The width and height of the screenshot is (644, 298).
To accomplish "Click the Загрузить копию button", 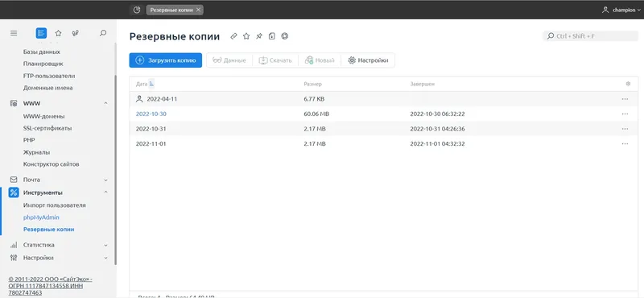I will coord(166,60).
